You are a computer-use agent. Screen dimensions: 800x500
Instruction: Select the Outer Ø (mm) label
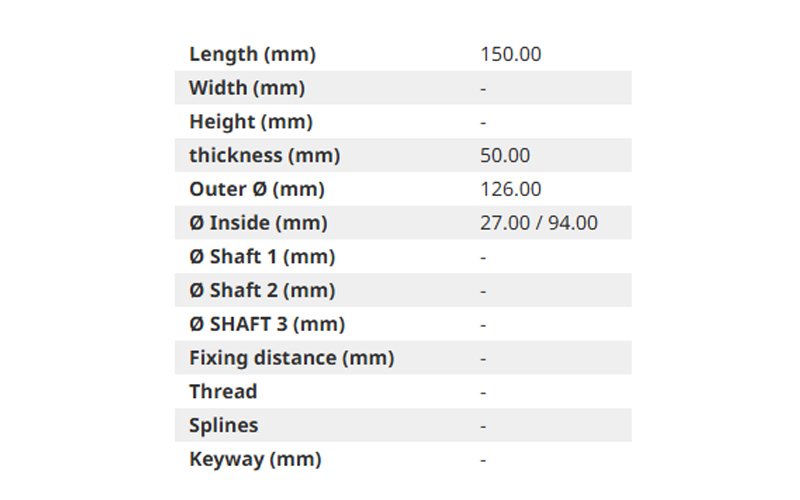257,189
